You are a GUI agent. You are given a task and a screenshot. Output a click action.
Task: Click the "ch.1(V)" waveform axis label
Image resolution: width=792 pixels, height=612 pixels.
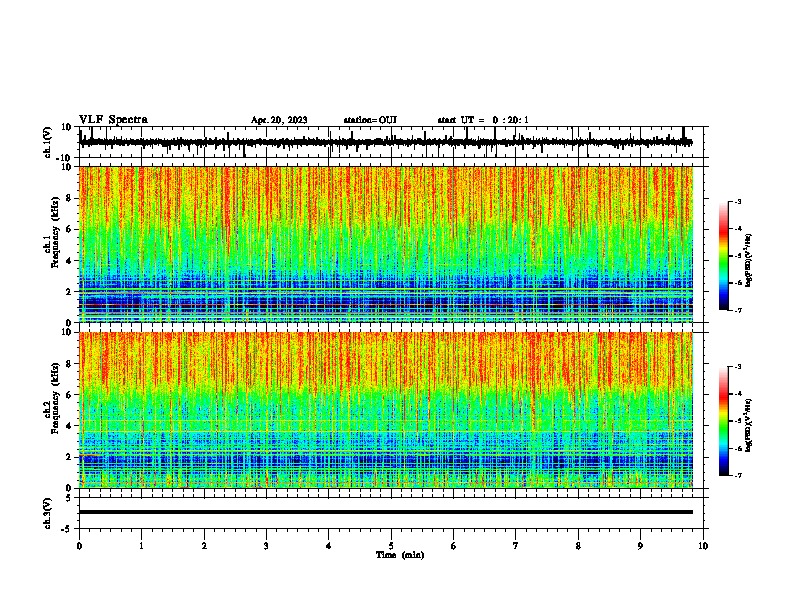[48, 142]
